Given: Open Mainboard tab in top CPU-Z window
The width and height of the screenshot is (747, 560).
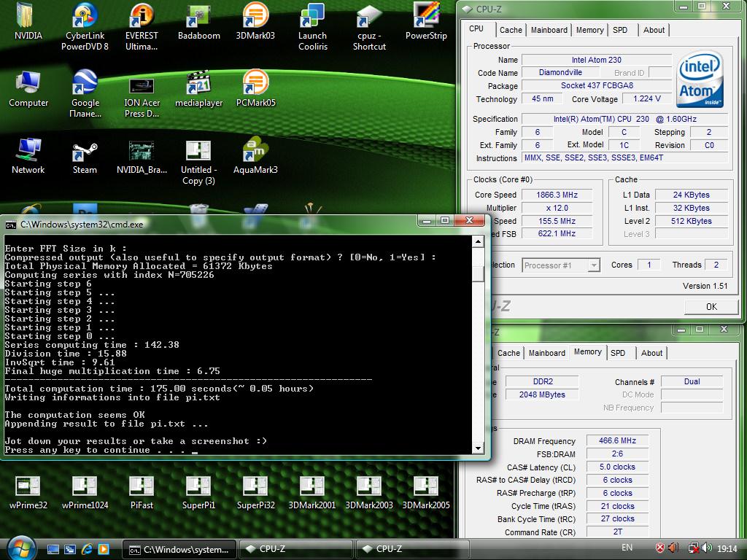Looking at the screenshot, I should click(549, 30).
